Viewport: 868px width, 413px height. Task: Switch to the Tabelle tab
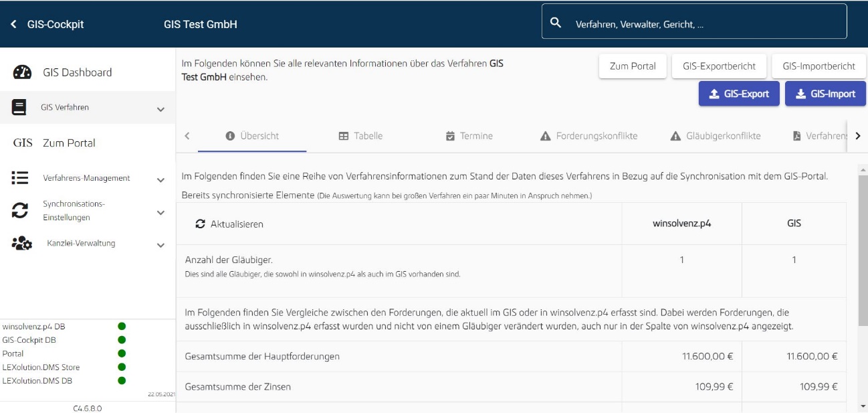pos(360,136)
